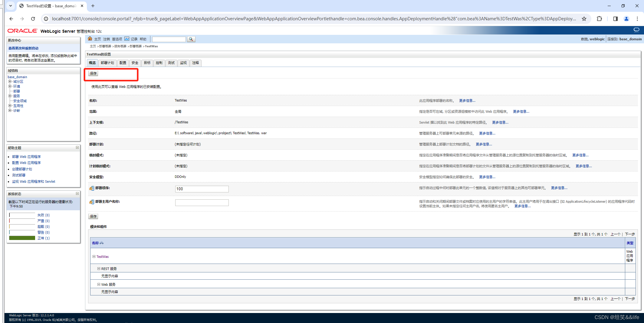644x323 pixels.
Task: Click the 失败 (0) status link
Action: (x=44, y=215)
